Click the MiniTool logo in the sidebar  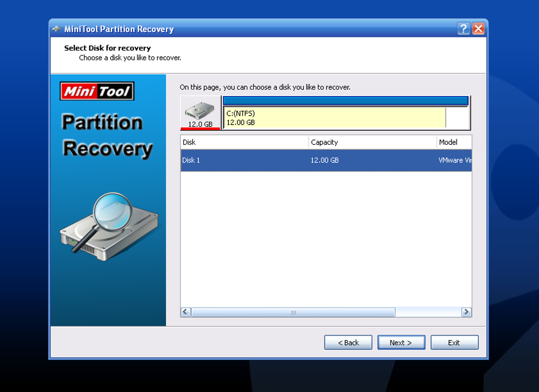(97, 91)
